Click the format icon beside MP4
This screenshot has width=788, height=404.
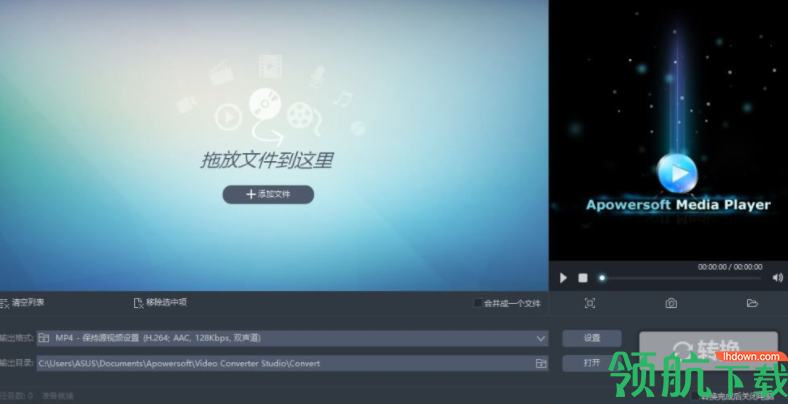[x=44, y=338]
